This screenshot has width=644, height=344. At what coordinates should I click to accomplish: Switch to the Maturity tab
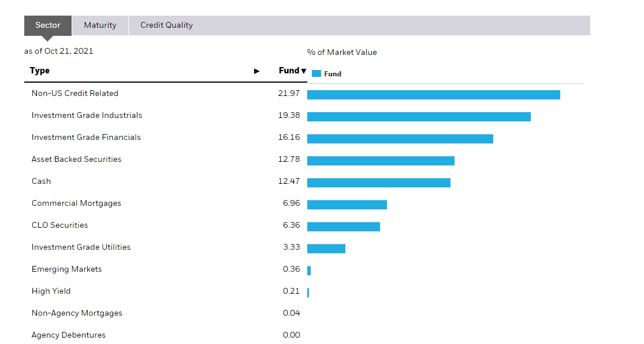click(x=99, y=25)
